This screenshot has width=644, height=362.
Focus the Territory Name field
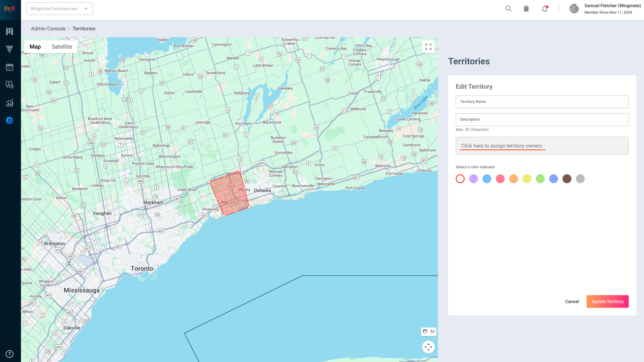(x=542, y=102)
